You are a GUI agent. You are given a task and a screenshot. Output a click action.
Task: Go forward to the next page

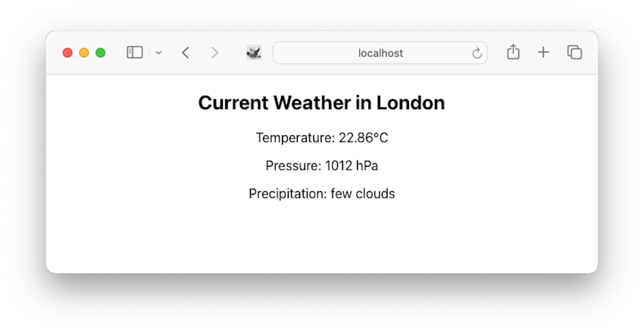coord(215,53)
